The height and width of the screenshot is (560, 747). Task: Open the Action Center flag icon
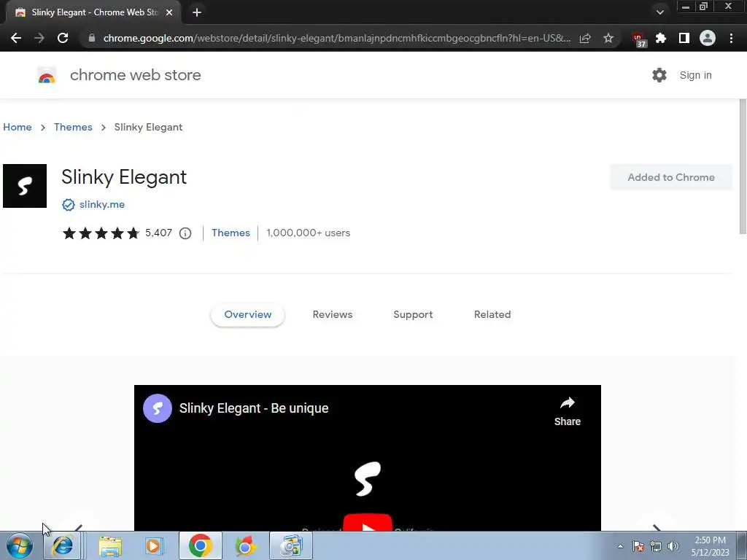638,546
